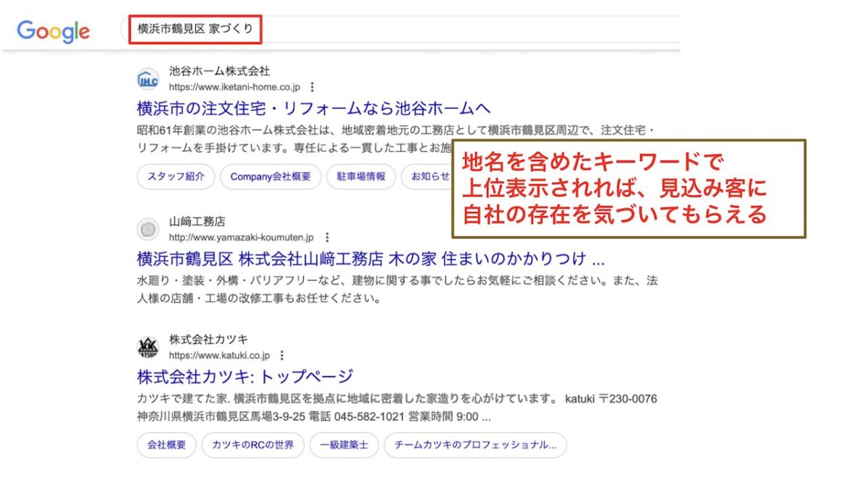
Task: Open result 株式会社カツキ: トップページ
Action: [245, 377]
